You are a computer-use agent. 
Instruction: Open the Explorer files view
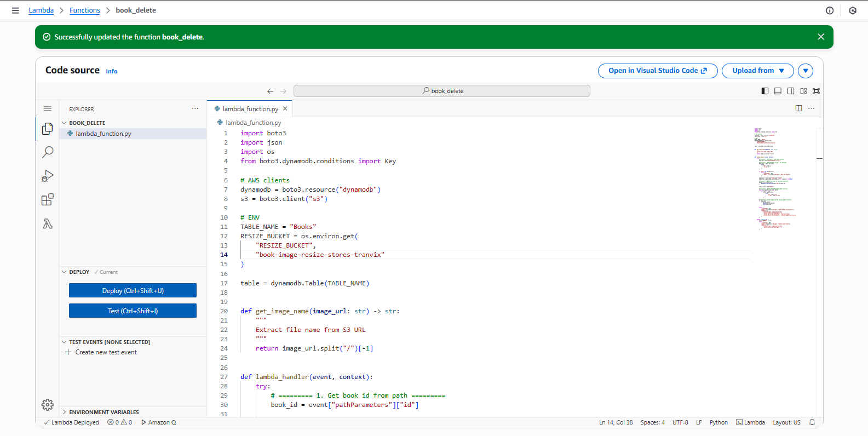[48, 129]
